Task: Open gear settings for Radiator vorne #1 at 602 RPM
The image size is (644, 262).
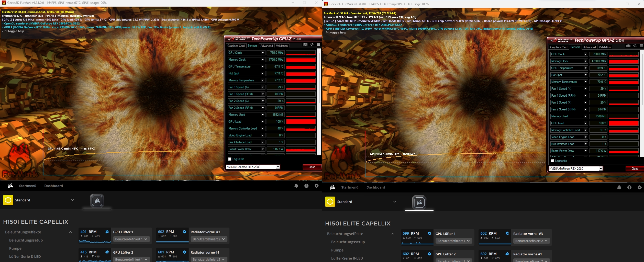Action: click(507, 254)
